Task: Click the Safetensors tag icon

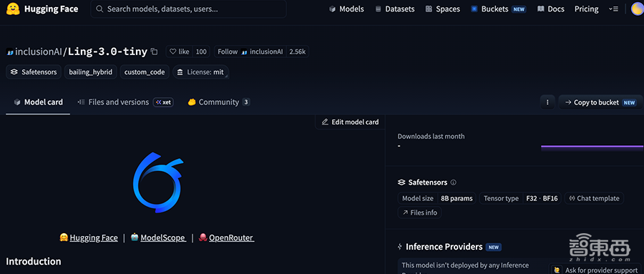Action: point(14,72)
